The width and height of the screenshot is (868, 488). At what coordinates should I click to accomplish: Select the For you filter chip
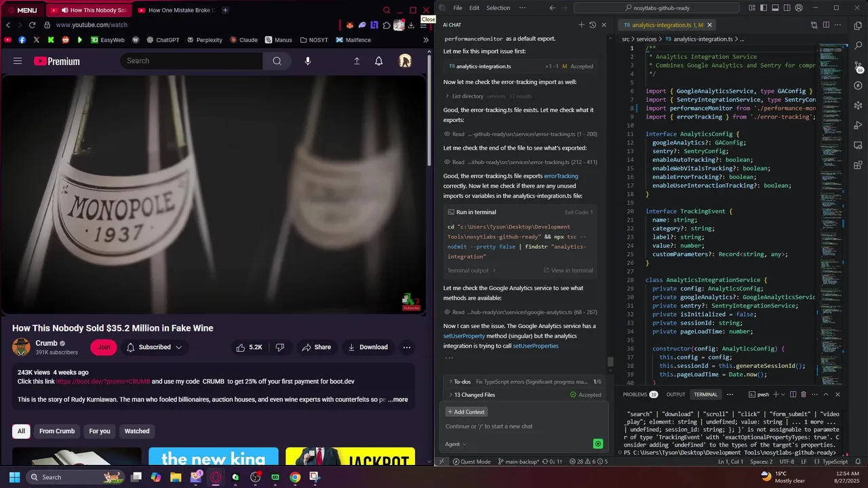coord(100,431)
